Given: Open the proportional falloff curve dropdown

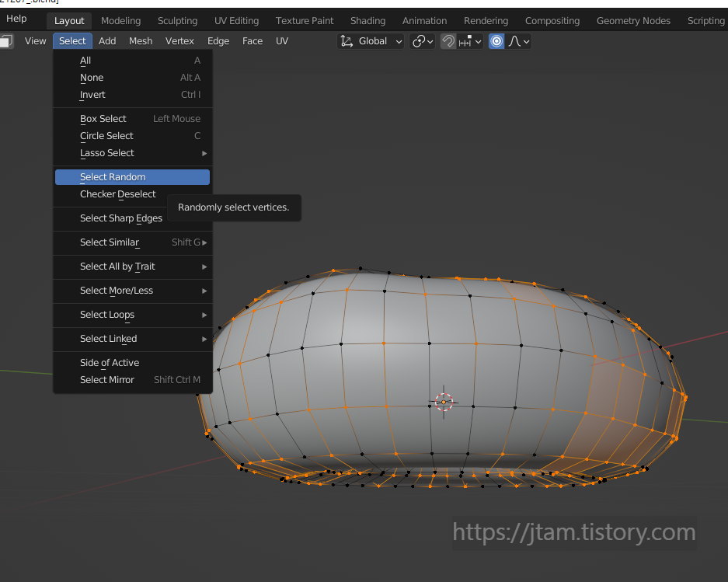Looking at the screenshot, I should click(x=518, y=41).
